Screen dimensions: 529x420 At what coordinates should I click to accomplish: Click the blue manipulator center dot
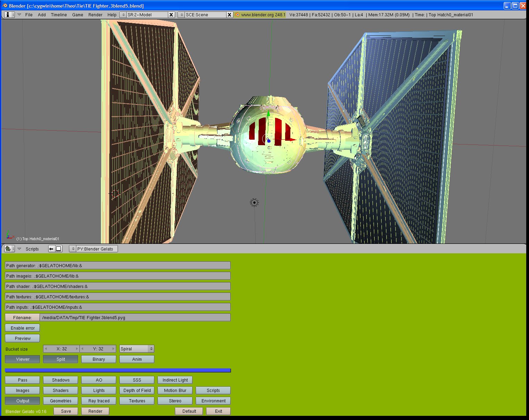[x=268, y=141]
